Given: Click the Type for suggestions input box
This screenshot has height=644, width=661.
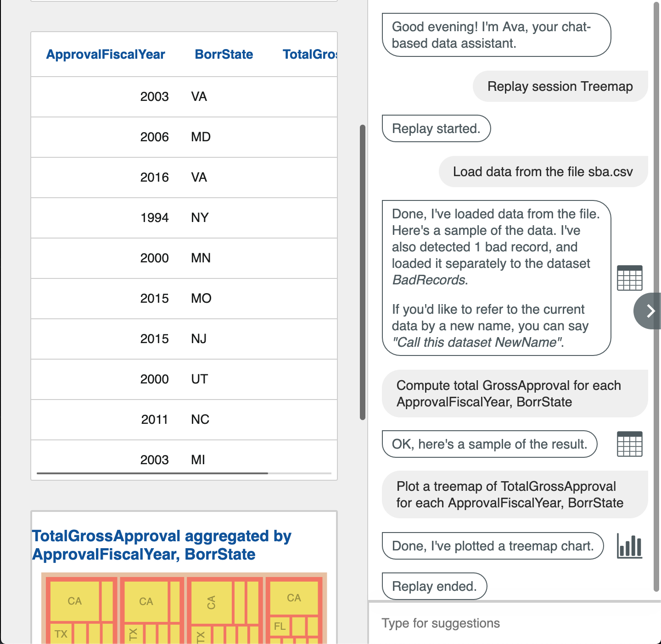Looking at the screenshot, I should (505, 623).
